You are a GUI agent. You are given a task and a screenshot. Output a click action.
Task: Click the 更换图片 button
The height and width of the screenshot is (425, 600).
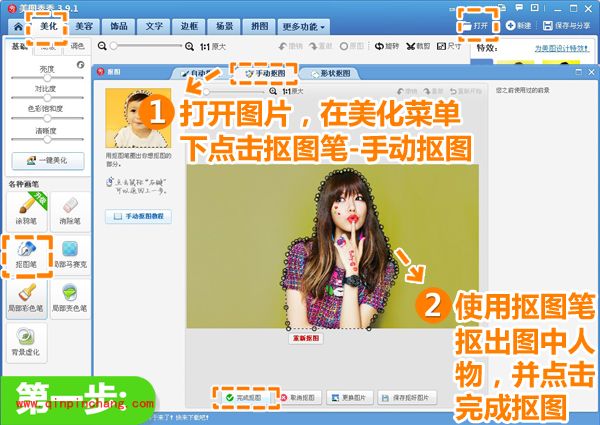pyautogui.click(x=348, y=398)
